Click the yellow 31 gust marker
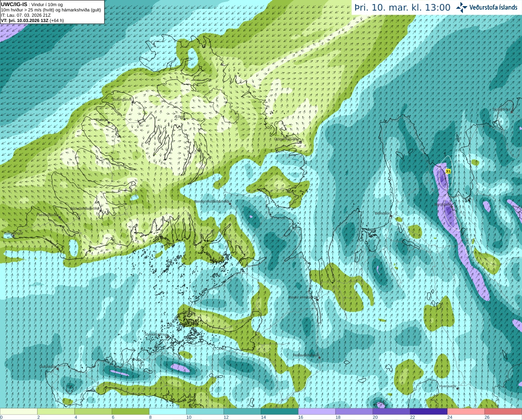The width and height of the screenshot is (522, 420). pyautogui.click(x=448, y=172)
